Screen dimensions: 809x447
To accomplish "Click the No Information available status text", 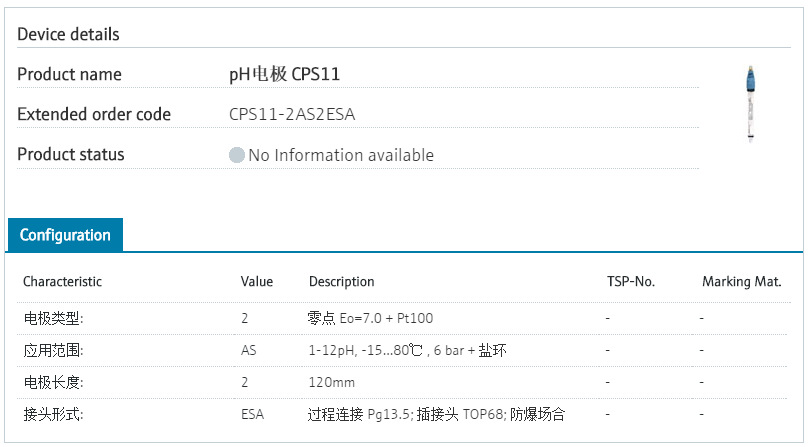I will click(340, 155).
